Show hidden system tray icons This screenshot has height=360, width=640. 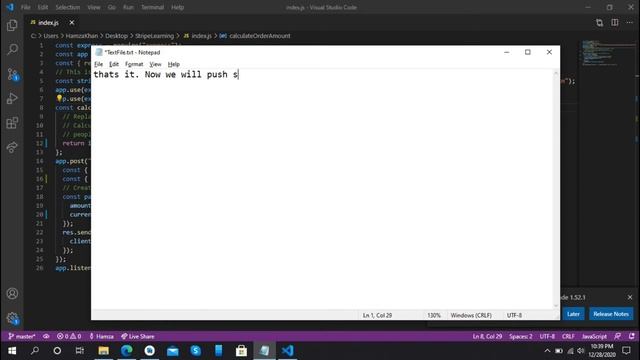[x=547, y=351]
